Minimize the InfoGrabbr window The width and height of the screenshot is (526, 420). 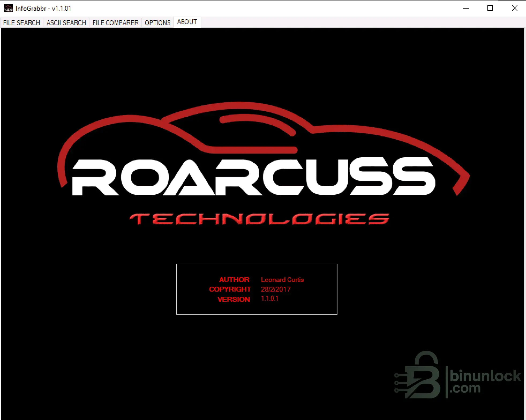pos(466,8)
